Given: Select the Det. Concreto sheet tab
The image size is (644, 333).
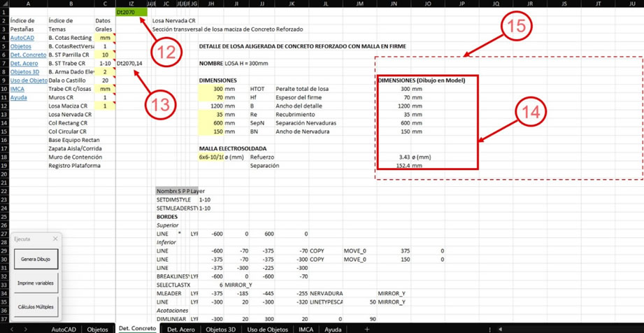Looking at the screenshot, I should point(137,329).
